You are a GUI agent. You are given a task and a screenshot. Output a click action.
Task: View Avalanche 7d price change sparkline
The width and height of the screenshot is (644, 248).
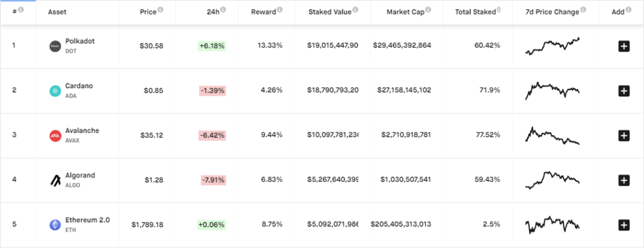[552, 135]
